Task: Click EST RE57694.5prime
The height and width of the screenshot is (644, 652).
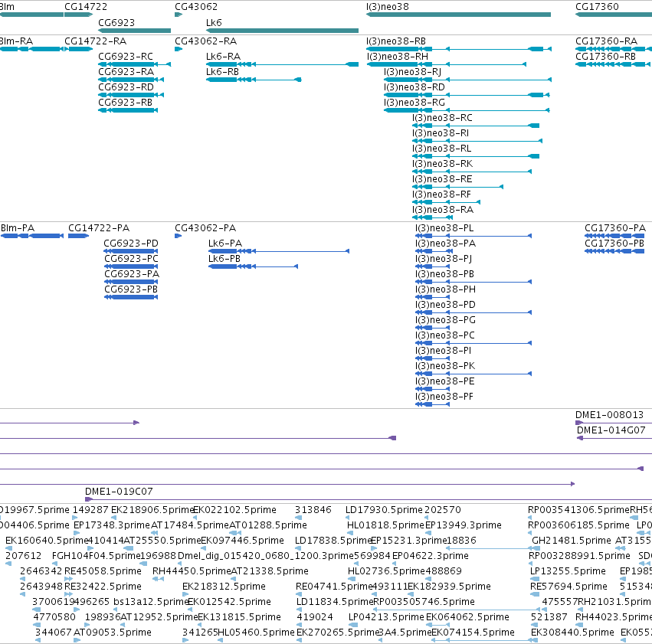Action: click(568, 587)
